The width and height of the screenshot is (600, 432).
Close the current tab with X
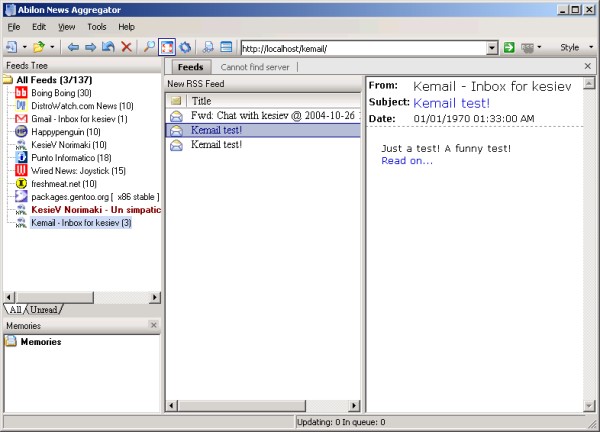(588, 66)
